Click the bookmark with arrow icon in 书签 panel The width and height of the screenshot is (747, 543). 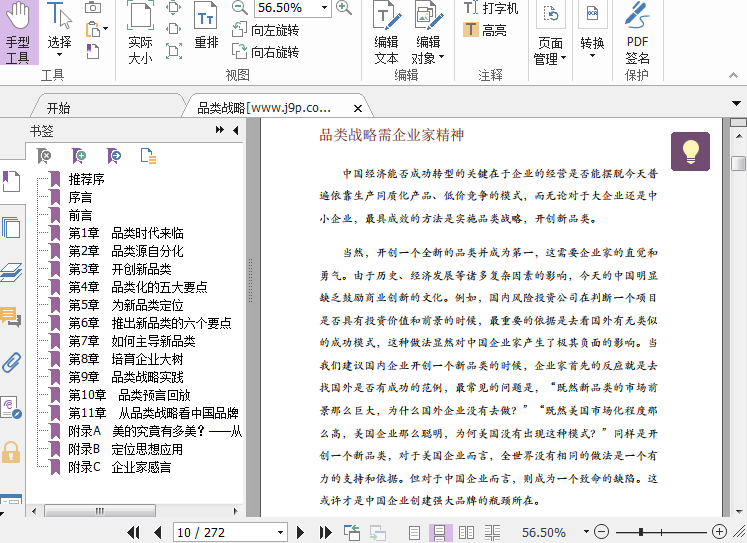pos(113,155)
